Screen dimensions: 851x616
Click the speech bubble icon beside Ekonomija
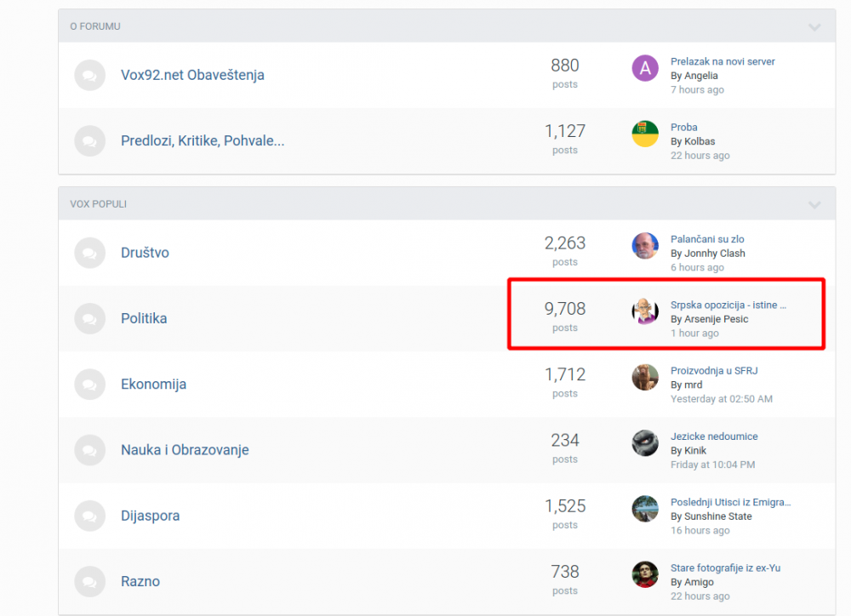click(89, 384)
